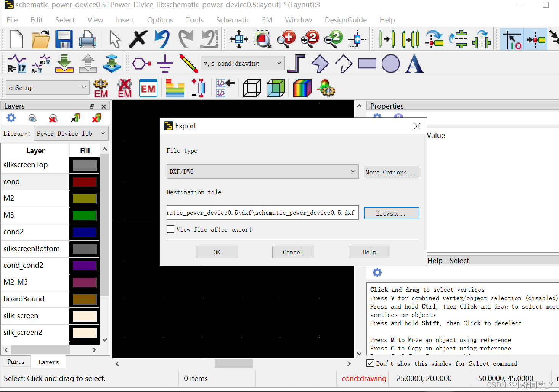This screenshot has width=559, height=392.
Task: Click the rainbow visualization icon
Action: click(302, 88)
